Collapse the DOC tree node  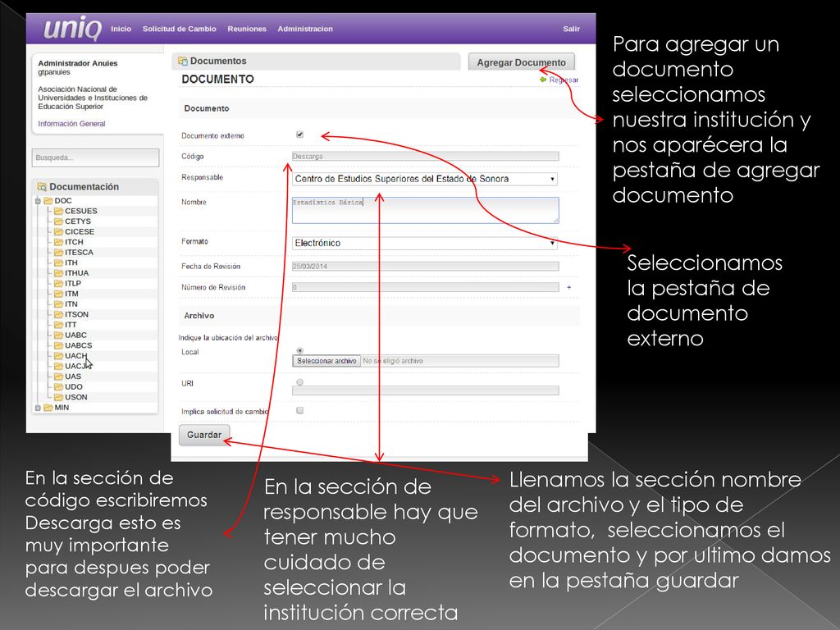(x=38, y=201)
